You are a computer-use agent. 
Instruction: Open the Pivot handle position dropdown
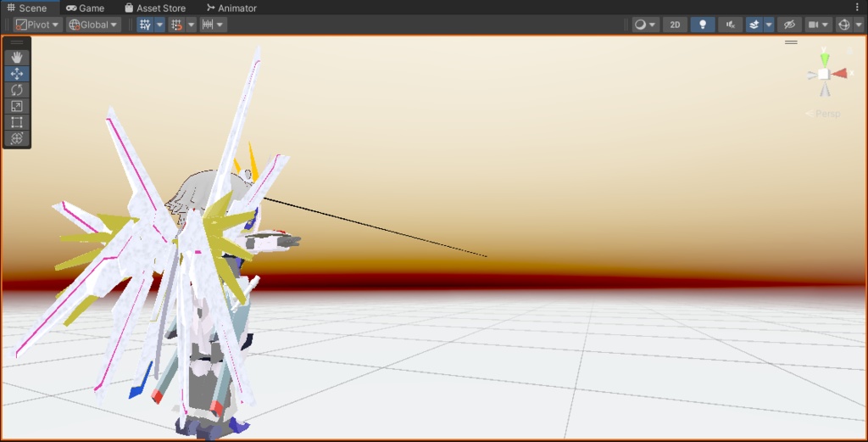36,25
